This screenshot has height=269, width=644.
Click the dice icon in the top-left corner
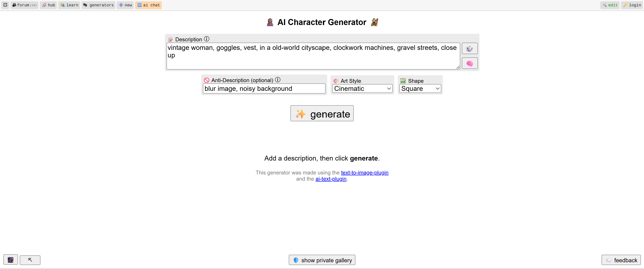point(5,5)
